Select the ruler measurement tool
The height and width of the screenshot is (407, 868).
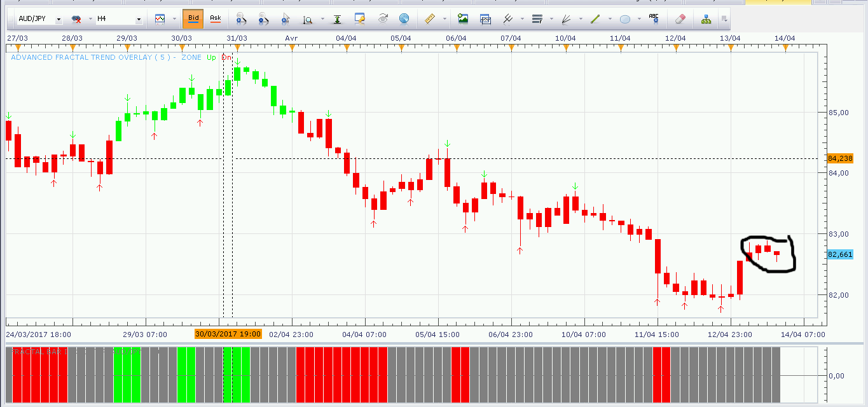pyautogui.click(x=429, y=19)
